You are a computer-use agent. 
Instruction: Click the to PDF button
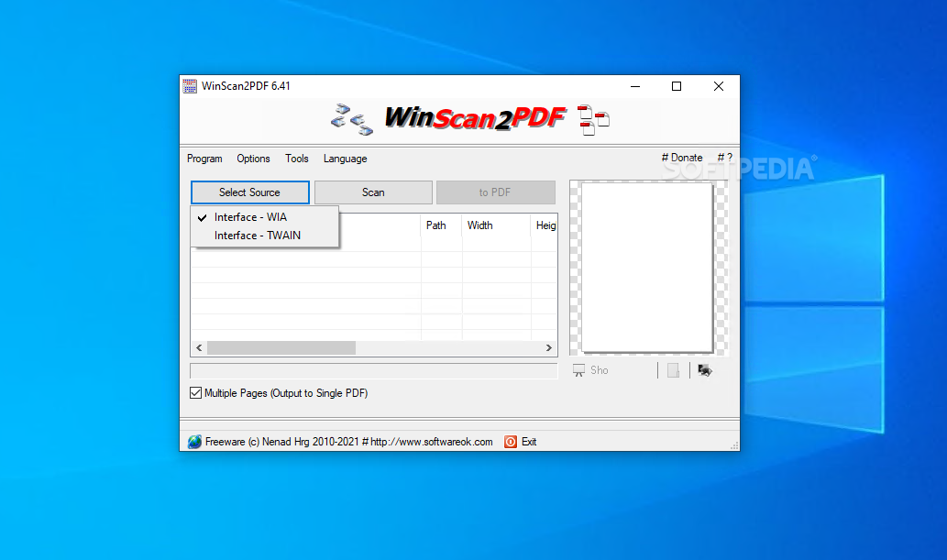click(495, 192)
